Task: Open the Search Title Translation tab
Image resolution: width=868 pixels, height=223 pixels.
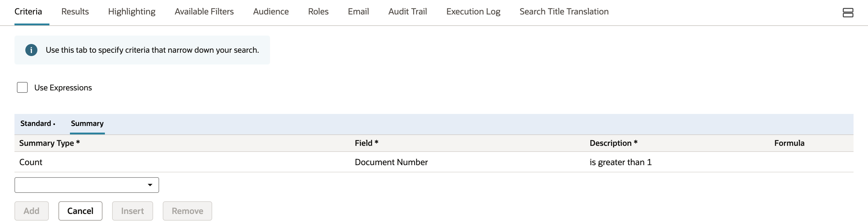Action: coord(564,11)
